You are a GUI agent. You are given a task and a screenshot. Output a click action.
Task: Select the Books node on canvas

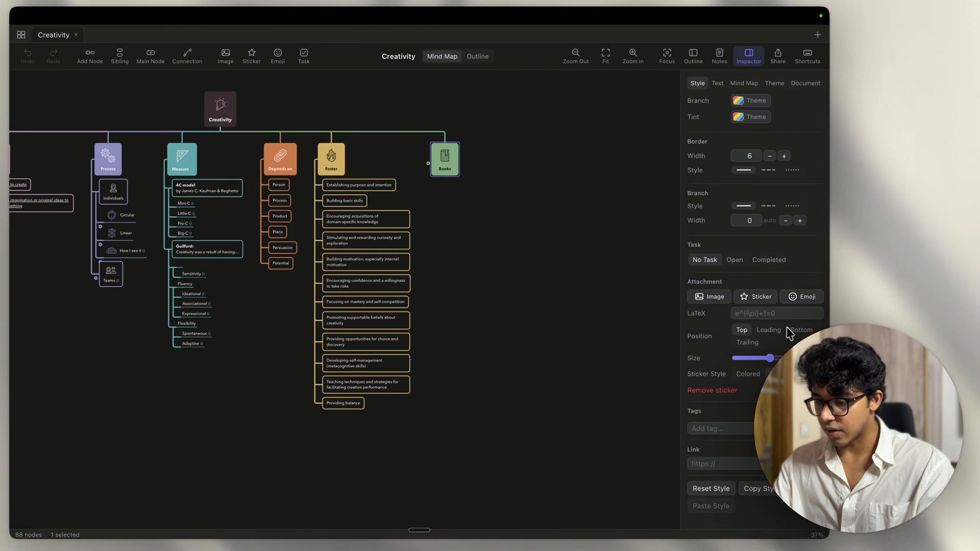(445, 159)
